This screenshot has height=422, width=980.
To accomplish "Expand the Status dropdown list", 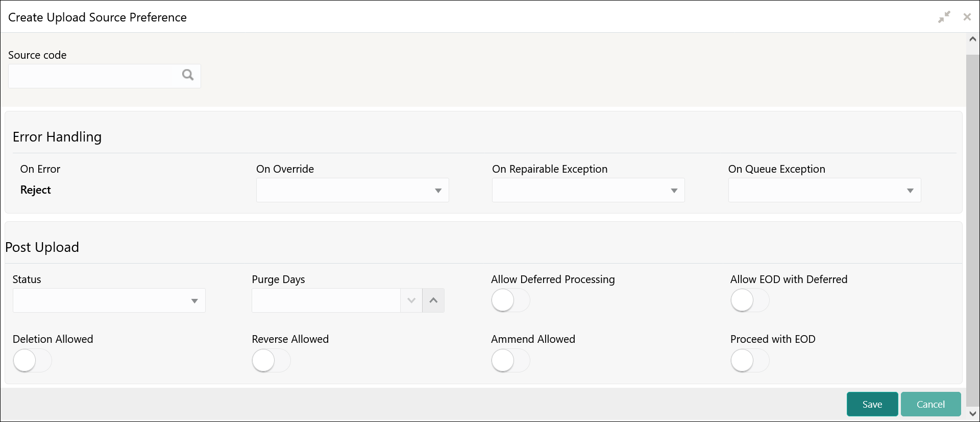I will pos(109,301).
